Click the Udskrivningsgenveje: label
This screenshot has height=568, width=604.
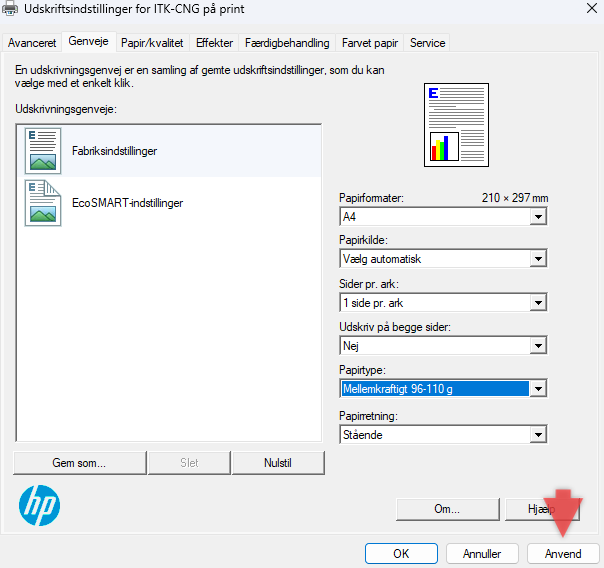(x=66, y=109)
